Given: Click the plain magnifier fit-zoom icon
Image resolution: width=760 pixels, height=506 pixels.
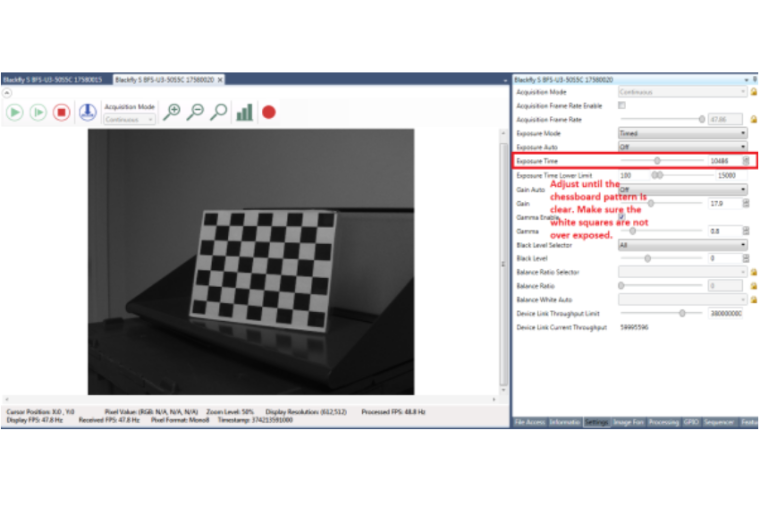Looking at the screenshot, I should click(218, 112).
